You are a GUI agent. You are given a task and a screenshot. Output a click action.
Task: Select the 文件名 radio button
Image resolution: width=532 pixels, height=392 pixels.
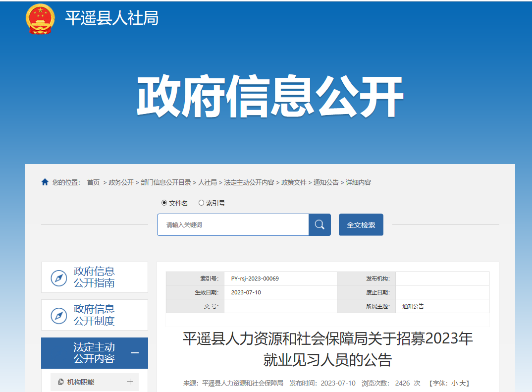(164, 203)
